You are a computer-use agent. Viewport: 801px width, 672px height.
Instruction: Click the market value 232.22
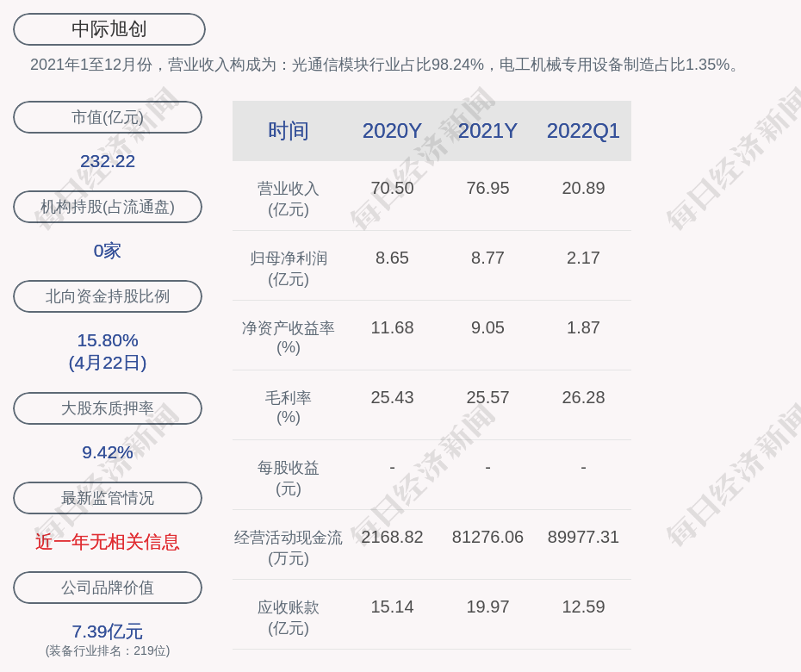(108, 161)
